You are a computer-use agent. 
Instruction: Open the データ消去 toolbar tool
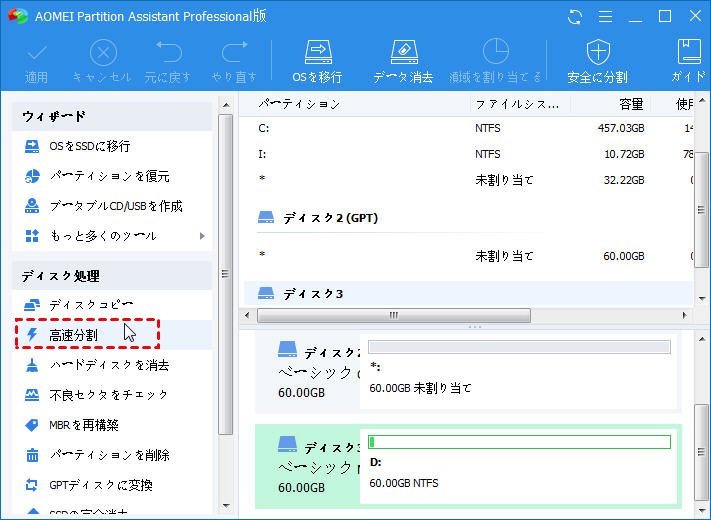coord(403,63)
